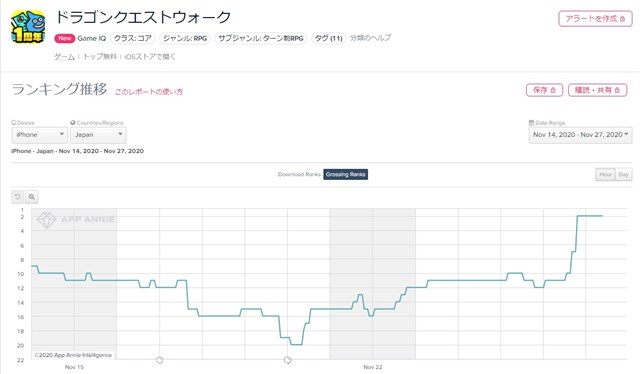Viewport: 640px width, 374px height.
Task: Open このレポートの使い方 link
Action: [x=149, y=92]
